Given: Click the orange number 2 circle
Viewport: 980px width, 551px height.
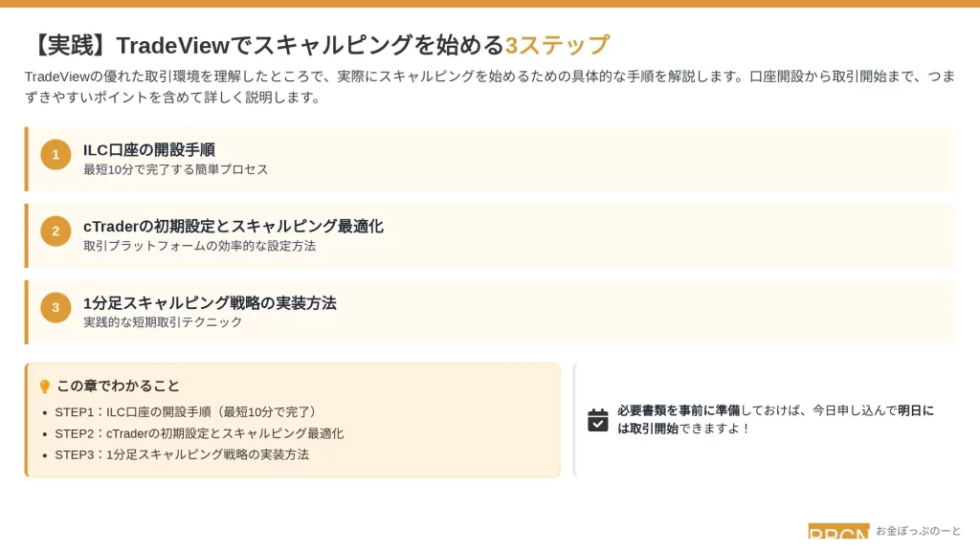Looking at the screenshot, I should (x=56, y=231).
